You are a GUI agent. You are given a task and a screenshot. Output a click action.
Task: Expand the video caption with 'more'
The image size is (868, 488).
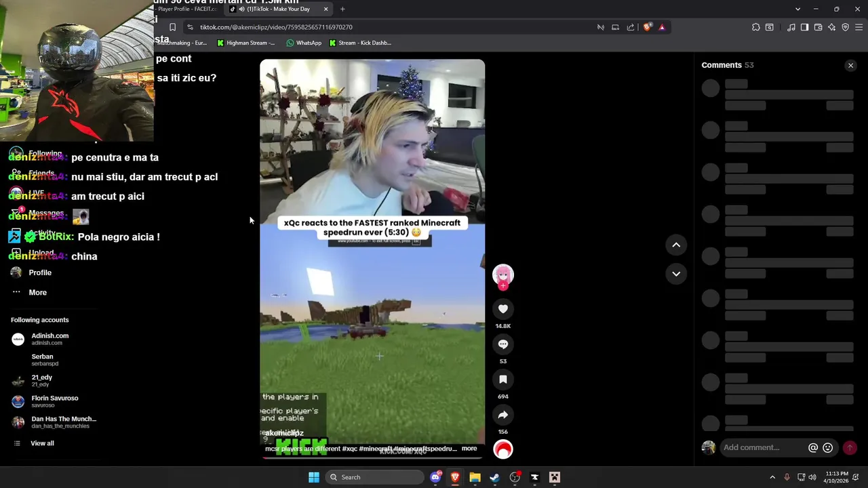coord(469,449)
